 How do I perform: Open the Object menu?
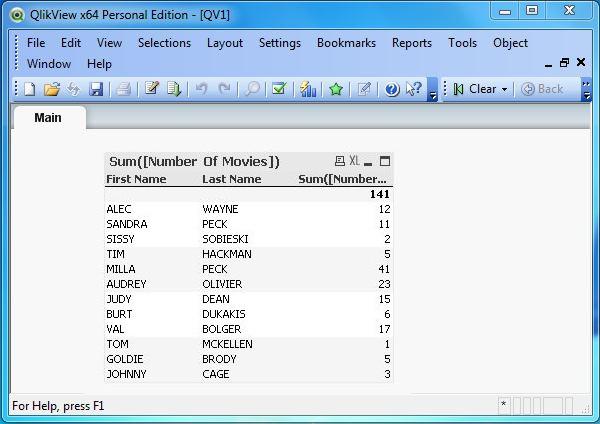511,43
